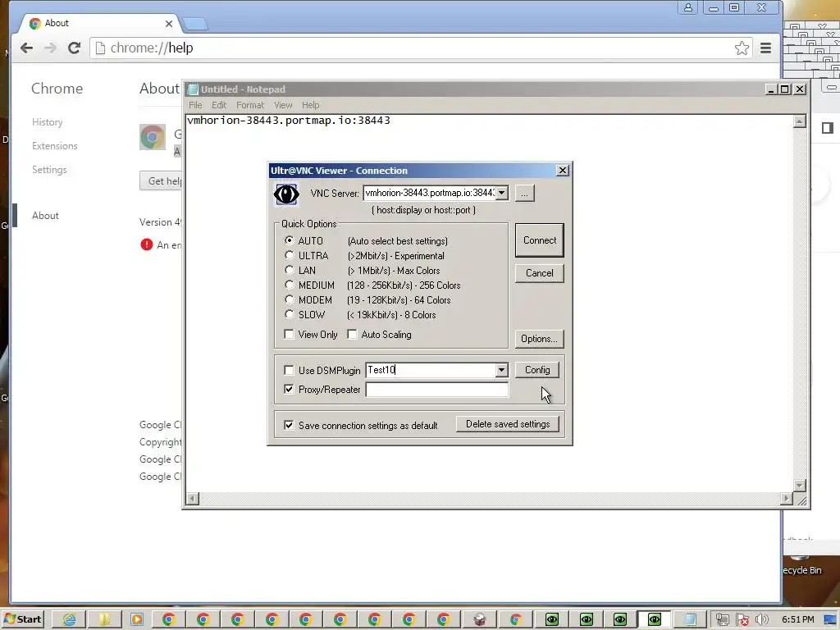Click the DSMPlugin Config button

(537, 370)
